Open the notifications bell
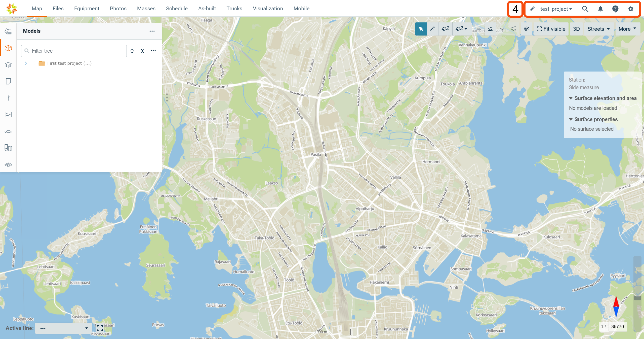The image size is (644, 339). point(600,9)
